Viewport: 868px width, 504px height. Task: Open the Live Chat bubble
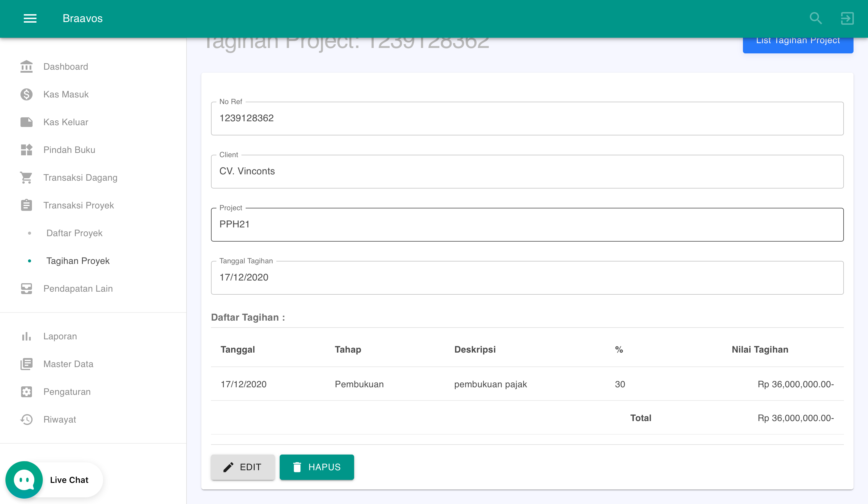point(24,480)
